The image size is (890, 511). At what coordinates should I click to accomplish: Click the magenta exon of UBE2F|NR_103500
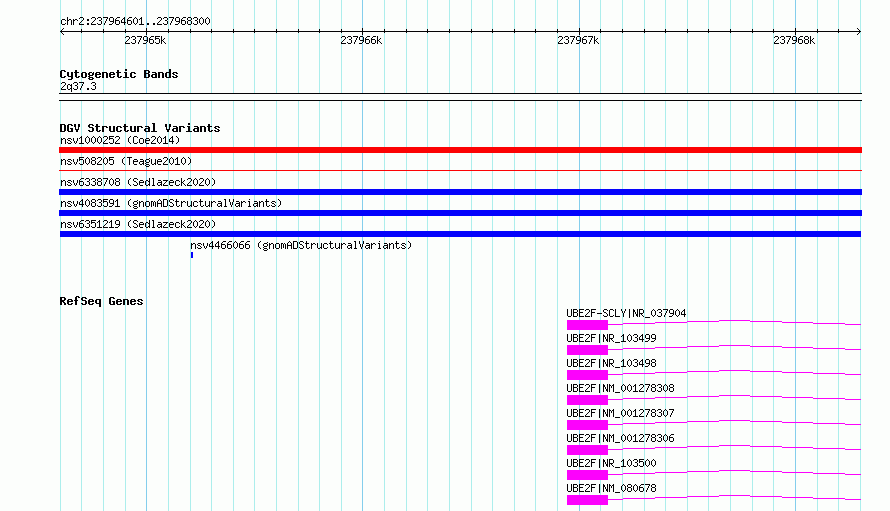click(587, 475)
